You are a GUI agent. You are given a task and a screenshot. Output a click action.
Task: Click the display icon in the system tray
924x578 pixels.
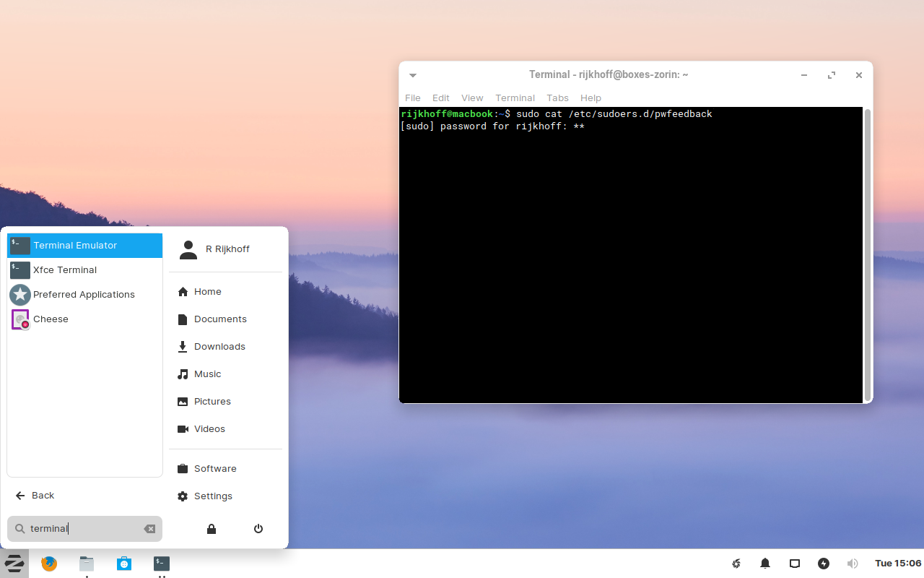click(795, 564)
